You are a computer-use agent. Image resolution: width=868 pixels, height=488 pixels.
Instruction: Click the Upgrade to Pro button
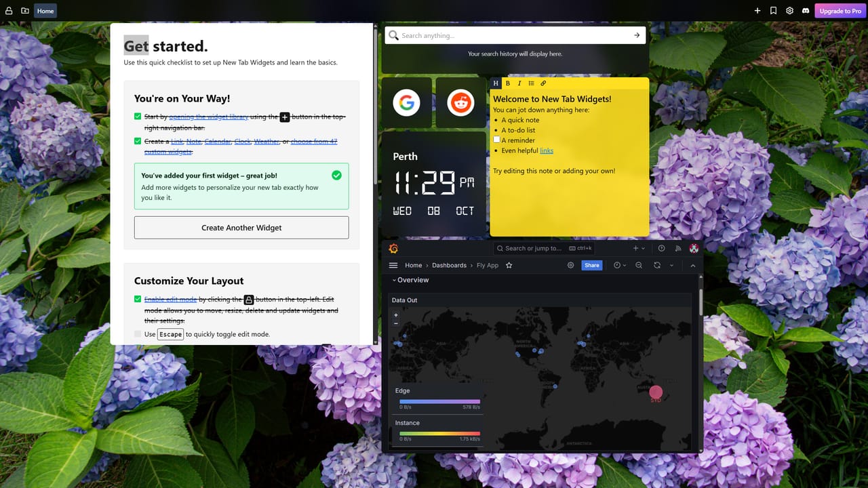point(840,11)
